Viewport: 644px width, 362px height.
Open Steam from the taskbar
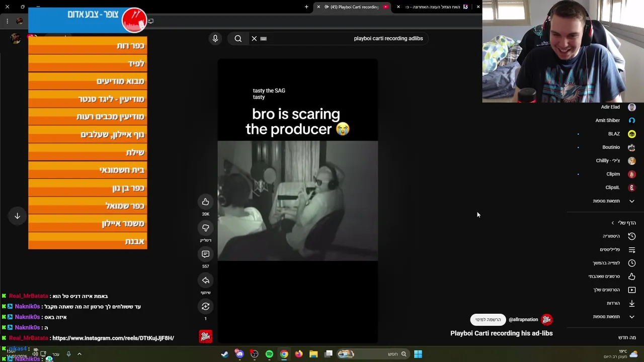224,354
